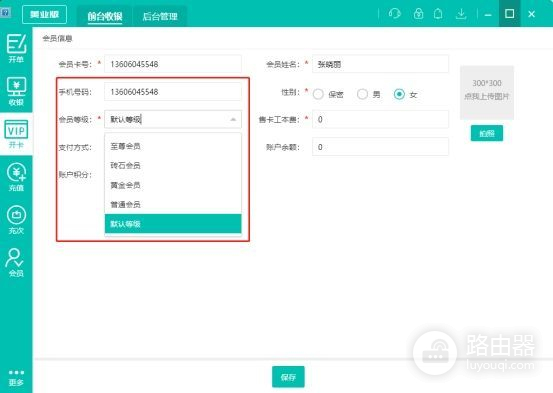The image size is (553, 393).
Task: Switch to the 前台收银 tab
Action: 105,16
